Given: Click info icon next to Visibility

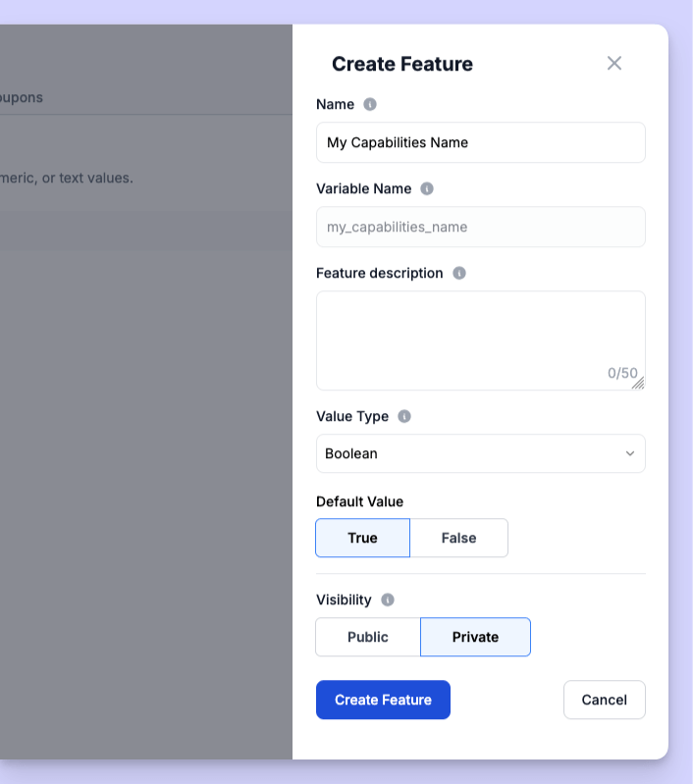Looking at the screenshot, I should 388,600.
